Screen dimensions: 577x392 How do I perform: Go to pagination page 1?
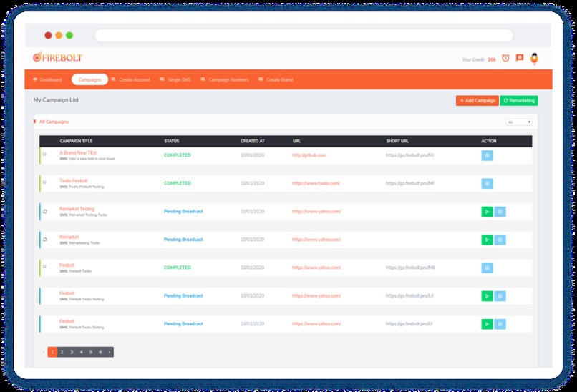click(52, 352)
